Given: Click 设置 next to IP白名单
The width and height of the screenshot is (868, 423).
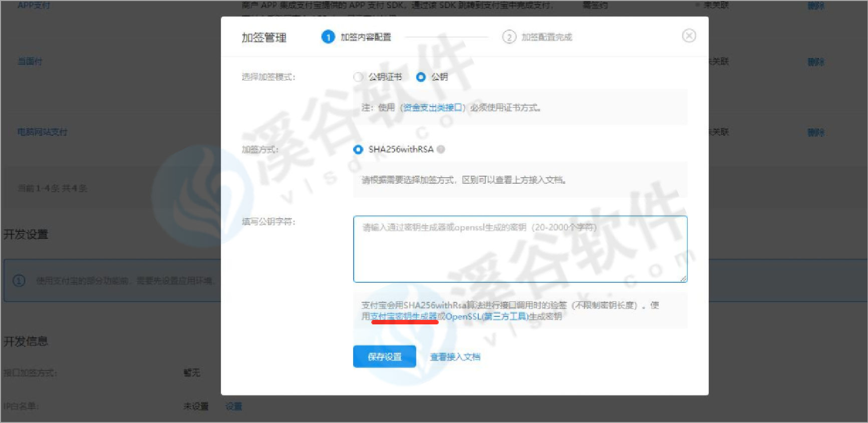Looking at the screenshot, I should pyautogui.click(x=233, y=406).
